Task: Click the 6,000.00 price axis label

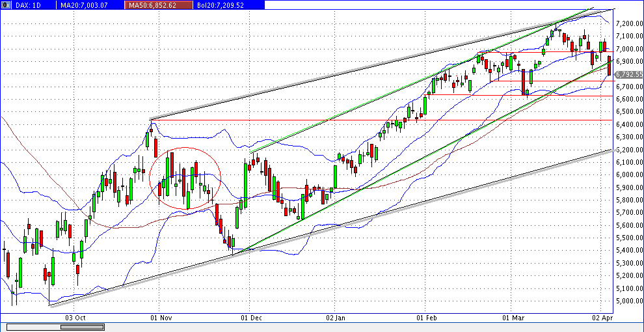Action: tap(629, 174)
